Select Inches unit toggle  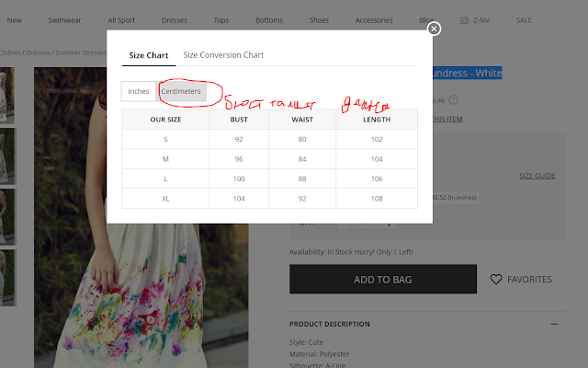pos(139,91)
